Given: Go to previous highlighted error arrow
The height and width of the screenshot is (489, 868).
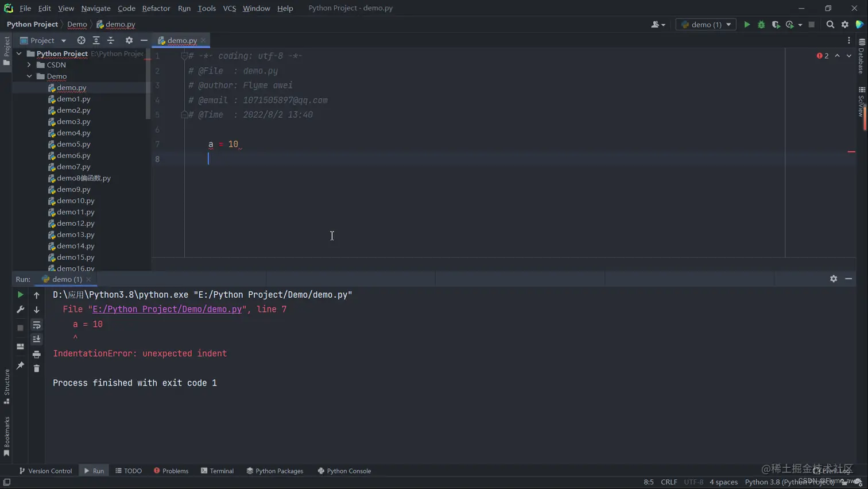Looking at the screenshot, I should click(x=837, y=56).
